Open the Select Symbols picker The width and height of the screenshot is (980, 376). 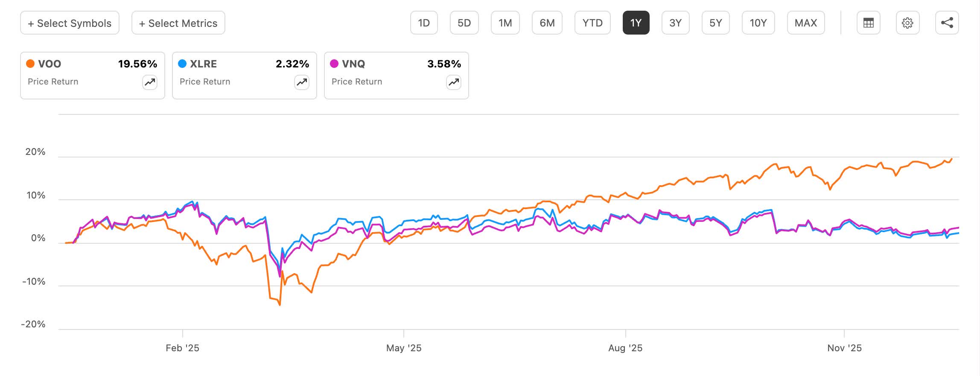pyautogui.click(x=69, y=23)
